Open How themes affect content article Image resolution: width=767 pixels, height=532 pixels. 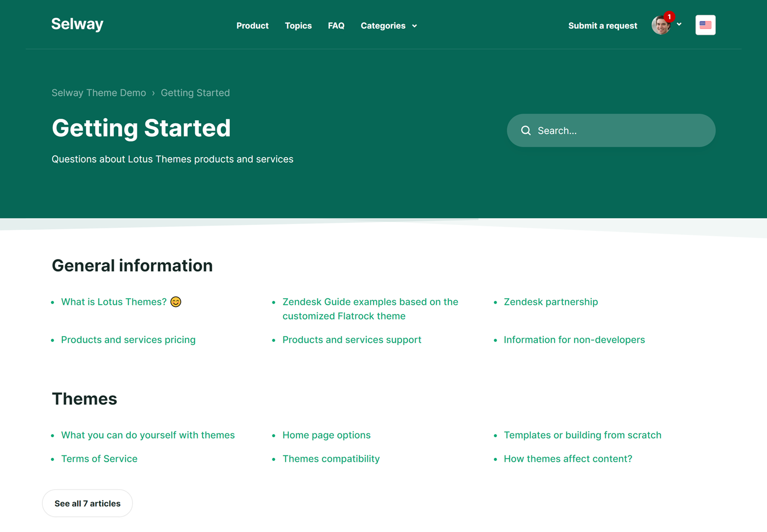click(568, 459)
